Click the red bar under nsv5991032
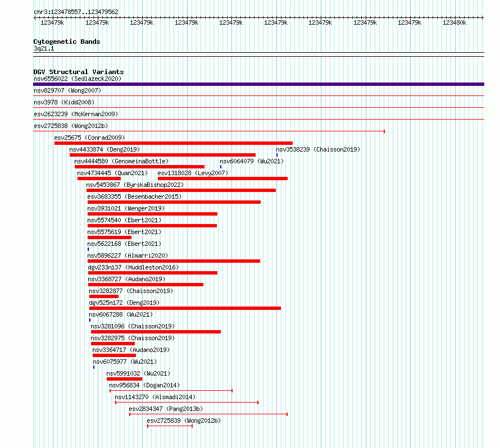This screenshot has width=500, height=448. [124, 379]
